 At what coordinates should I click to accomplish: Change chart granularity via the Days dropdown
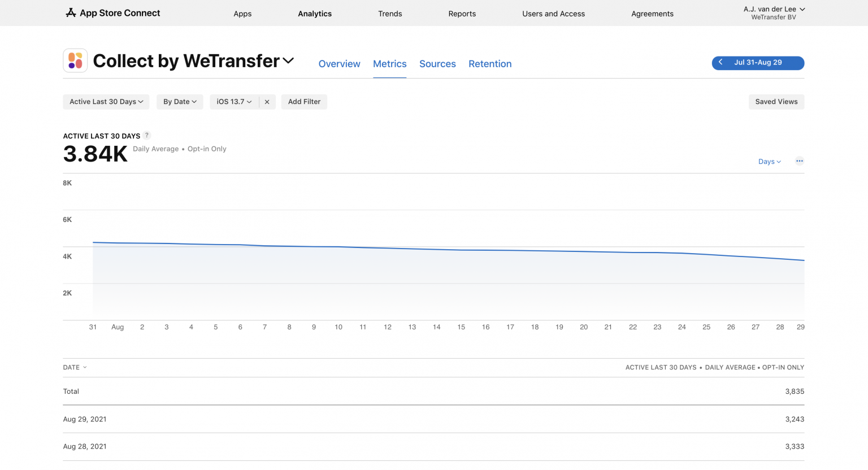(769, 162)
